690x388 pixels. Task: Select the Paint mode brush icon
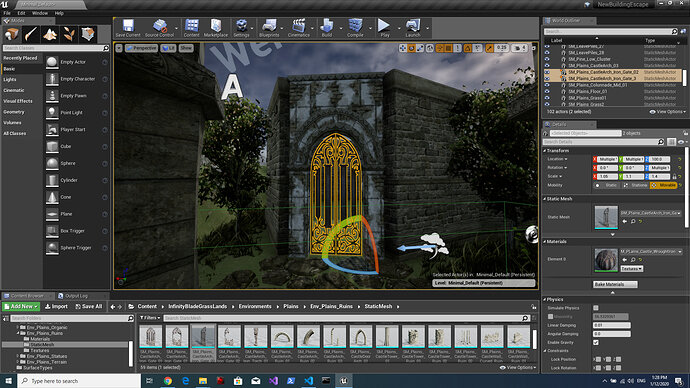click(x=31, y=34)
